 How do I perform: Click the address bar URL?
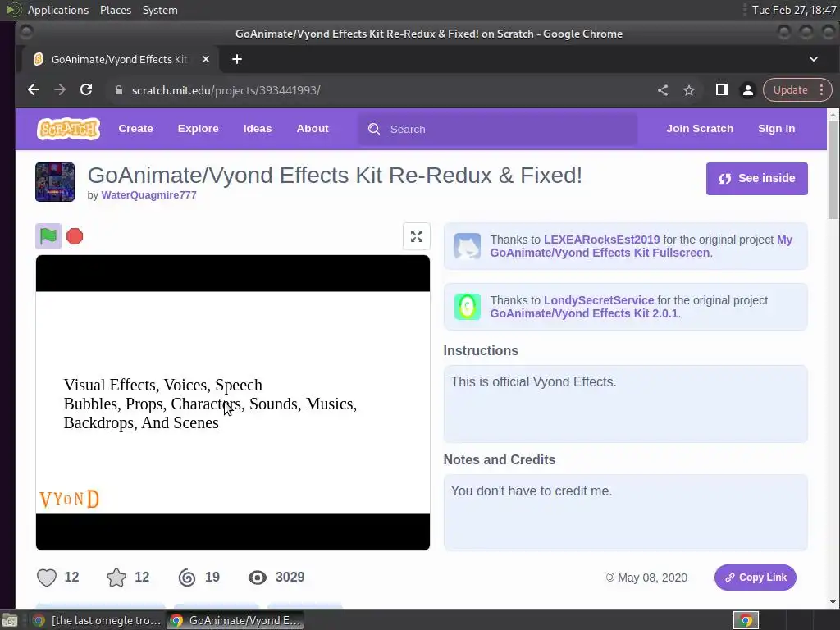pos(226,90)
